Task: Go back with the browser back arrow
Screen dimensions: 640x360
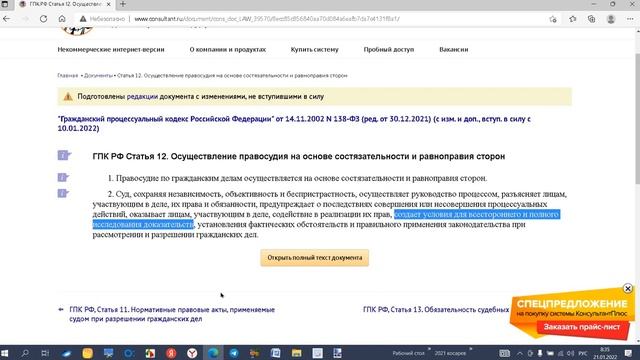Action: (7, 19)
